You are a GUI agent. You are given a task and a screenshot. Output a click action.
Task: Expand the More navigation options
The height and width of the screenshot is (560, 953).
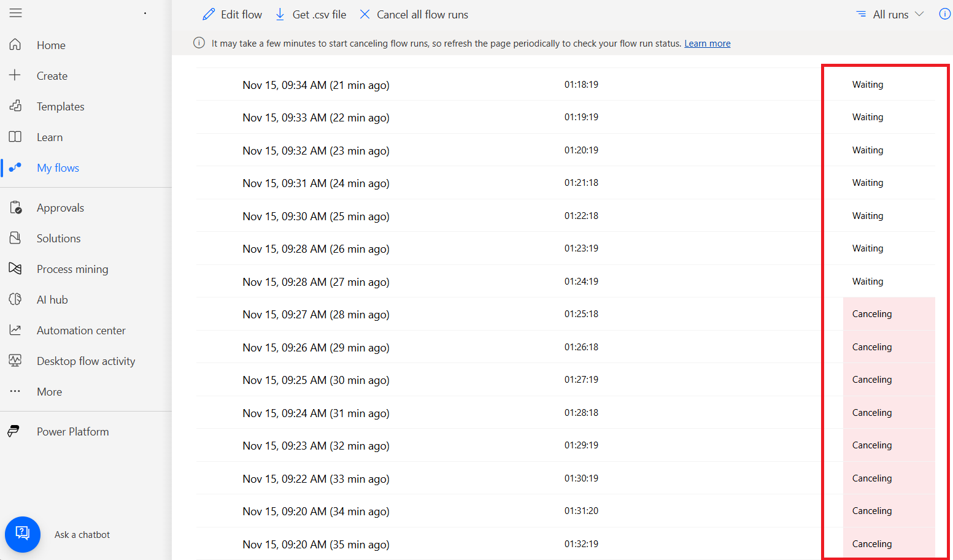point(49,391)
